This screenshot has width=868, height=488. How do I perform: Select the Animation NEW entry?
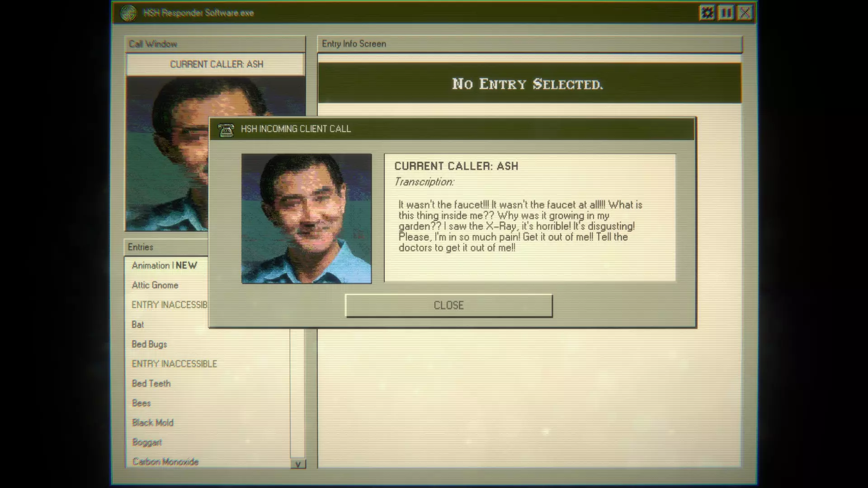click(165, 266)
